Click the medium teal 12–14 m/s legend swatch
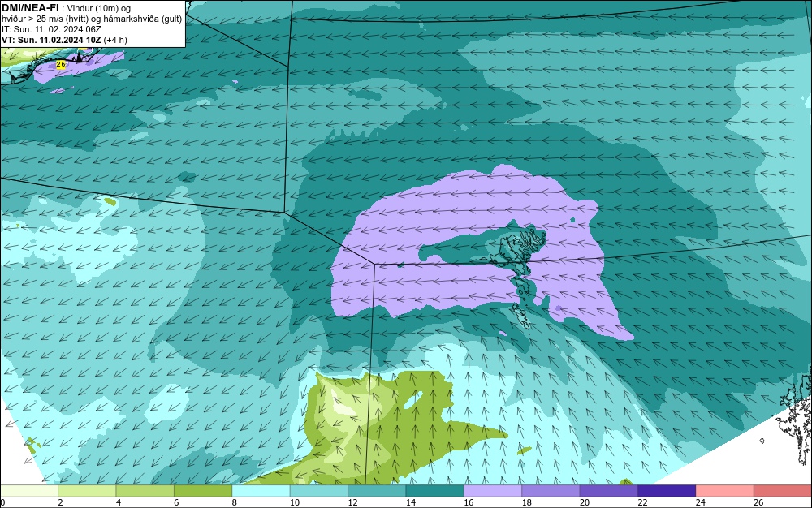Image resolution: width=812 pixels, height=508 pixels. tap(377, 491)
